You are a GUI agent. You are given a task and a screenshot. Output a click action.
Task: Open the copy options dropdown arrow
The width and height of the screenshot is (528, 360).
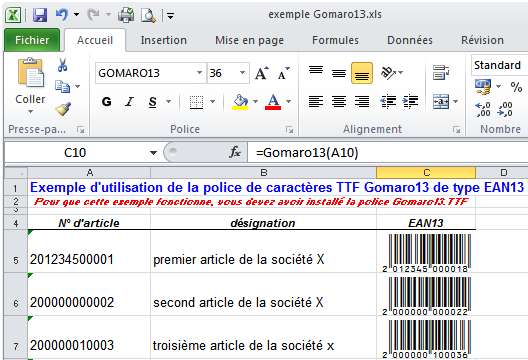(78, 87)
